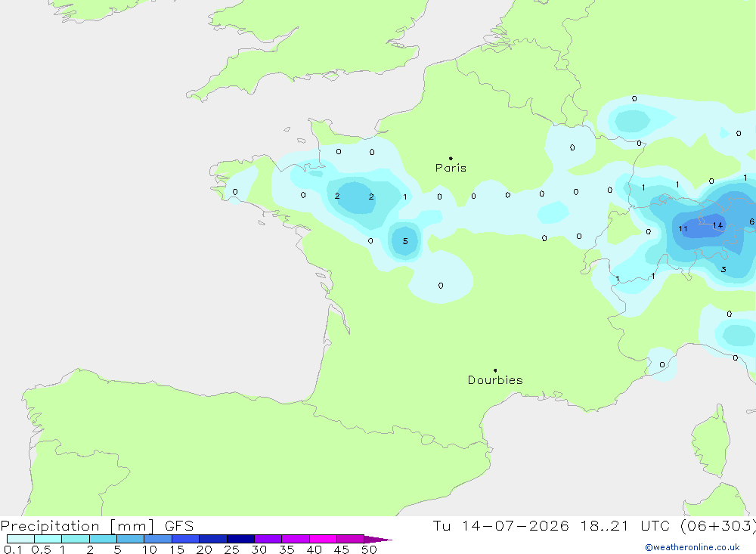Screen dimensions: 756x554
Task: Click the legend scale label 50
Action: (x=369, y=549)
